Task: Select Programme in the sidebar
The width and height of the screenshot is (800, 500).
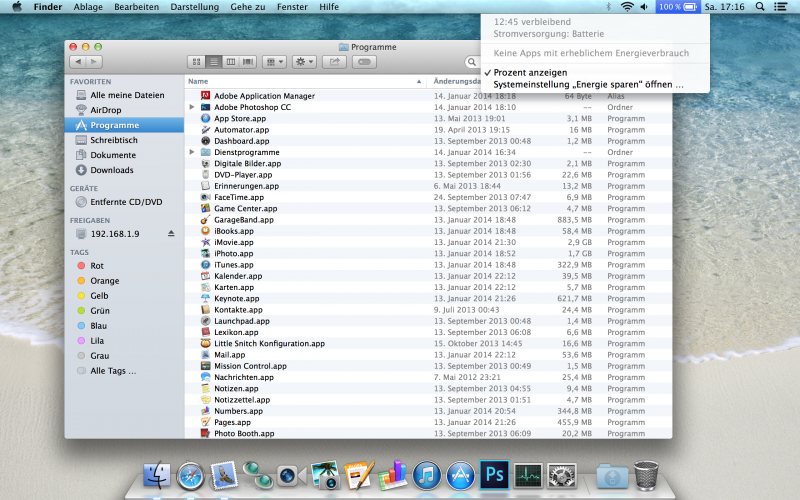Action: click(x=124, y=125)
